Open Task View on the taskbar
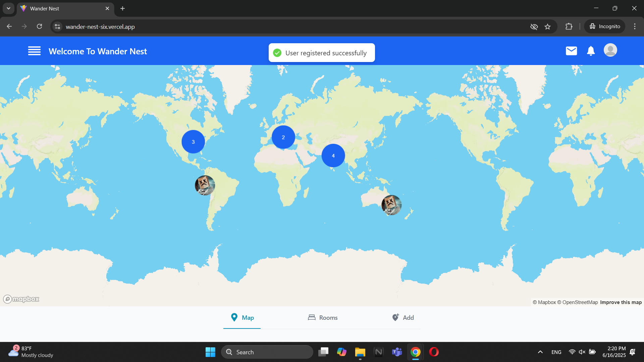This screenshot has height=362, width=644. click(x=323, y=352)
